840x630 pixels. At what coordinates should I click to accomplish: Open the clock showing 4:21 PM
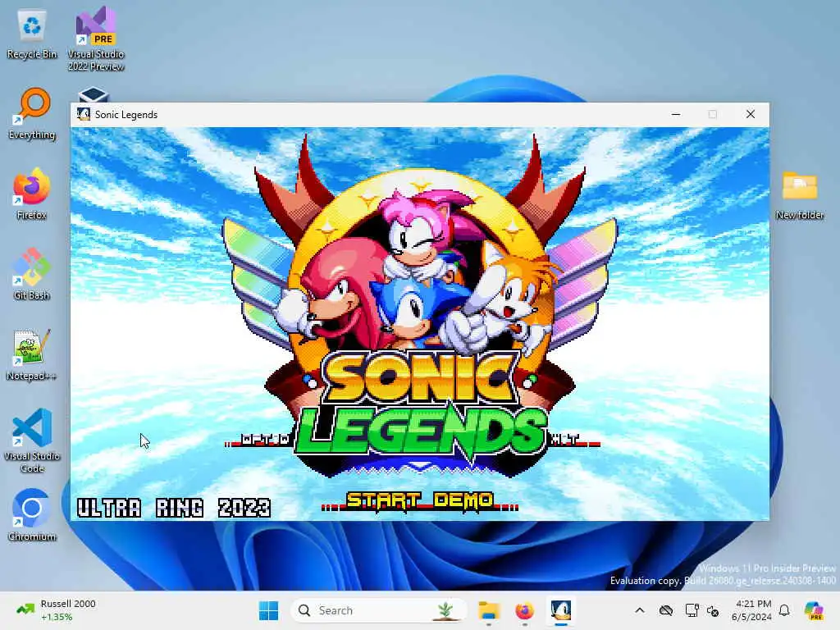[x=751, y=610]
